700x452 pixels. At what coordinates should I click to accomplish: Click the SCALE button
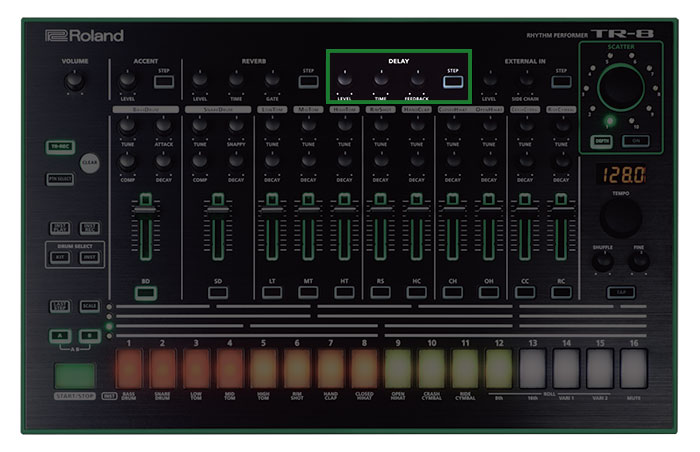90,306
